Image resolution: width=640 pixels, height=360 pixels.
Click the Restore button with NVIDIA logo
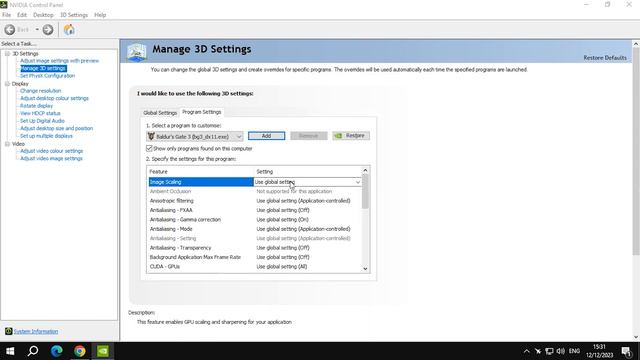tap(351, 136)
